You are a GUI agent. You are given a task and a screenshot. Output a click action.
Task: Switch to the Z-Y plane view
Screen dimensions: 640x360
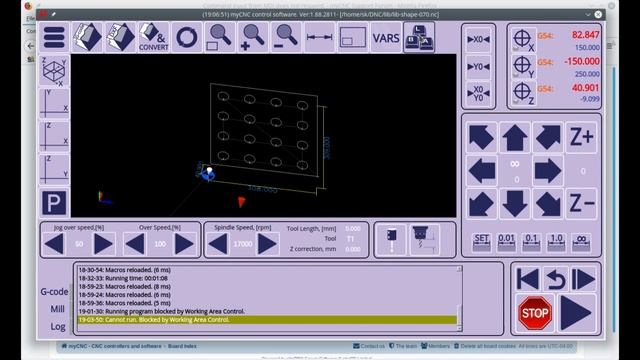(54, 170)
